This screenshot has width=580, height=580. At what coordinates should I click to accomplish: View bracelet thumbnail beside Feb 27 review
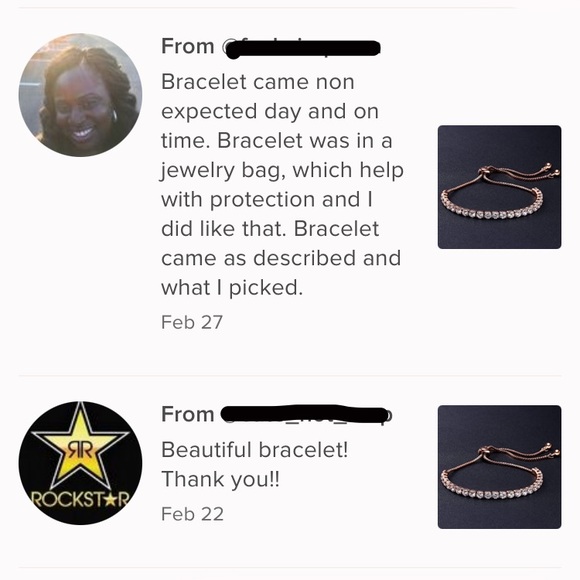coord(499,187)
